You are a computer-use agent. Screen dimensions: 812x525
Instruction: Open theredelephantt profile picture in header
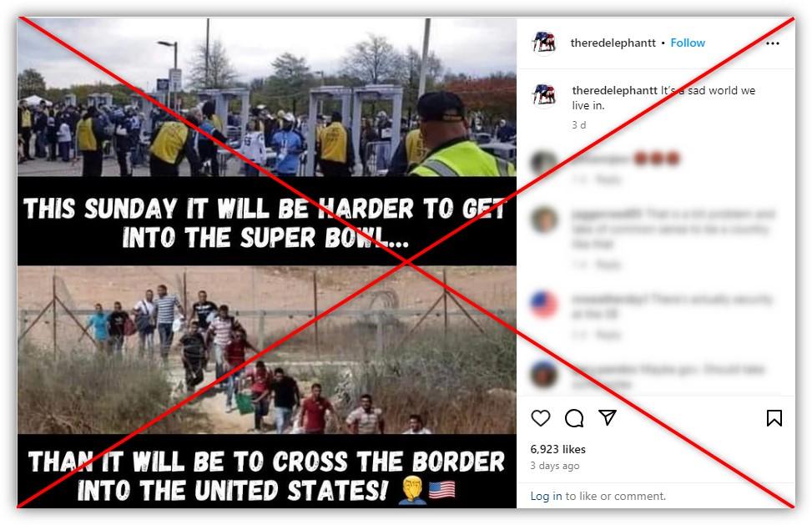coord(544,42)
